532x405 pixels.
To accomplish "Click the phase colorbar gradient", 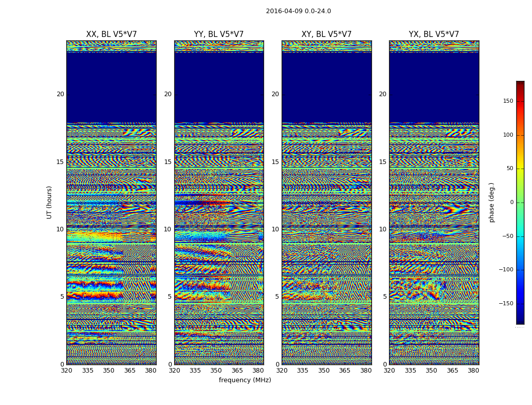I will (520, 202).
